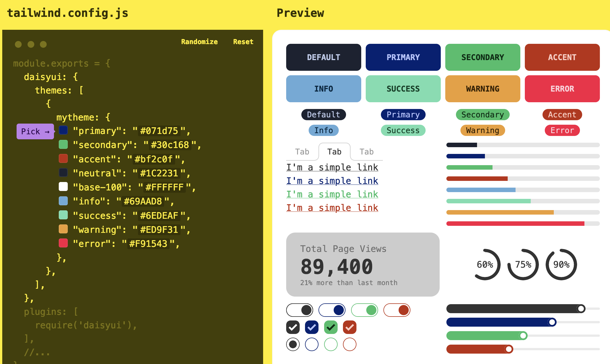This screenshot has height=364, width=610.
Task: Select the red accent radio button
Action: [x=349, y=344]
